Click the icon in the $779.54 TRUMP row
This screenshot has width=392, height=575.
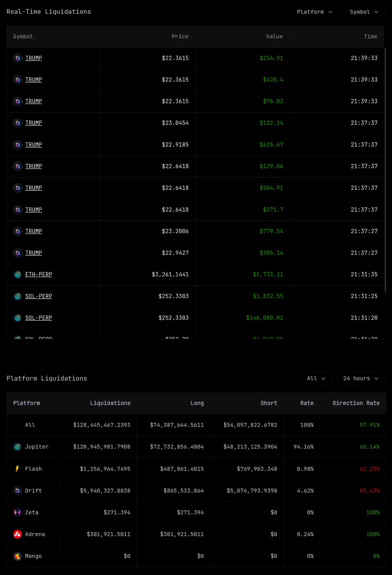18,232
